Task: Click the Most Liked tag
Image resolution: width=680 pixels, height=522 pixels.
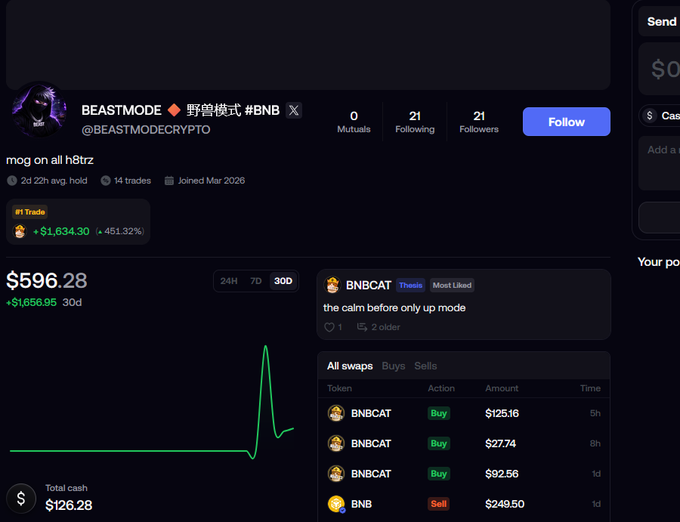Action: 452,285
